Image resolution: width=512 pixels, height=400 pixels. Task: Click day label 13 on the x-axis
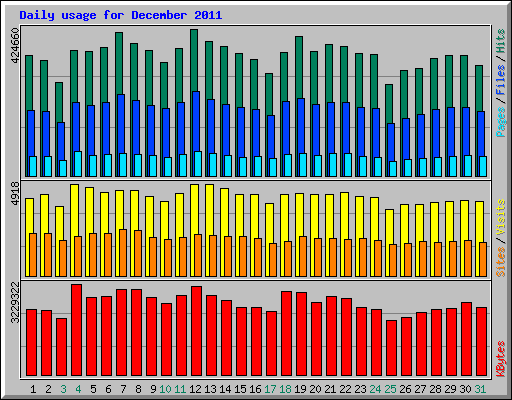click(x=210, y=389)
